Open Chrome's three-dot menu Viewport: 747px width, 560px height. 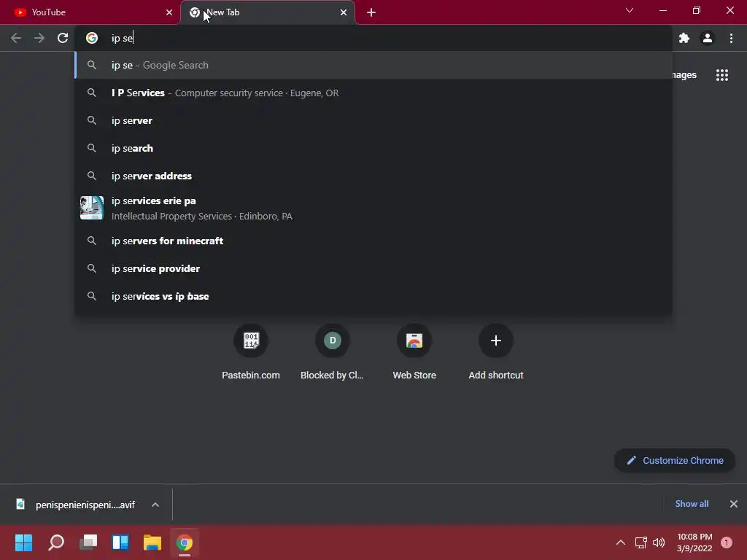(x=731, y=38)
